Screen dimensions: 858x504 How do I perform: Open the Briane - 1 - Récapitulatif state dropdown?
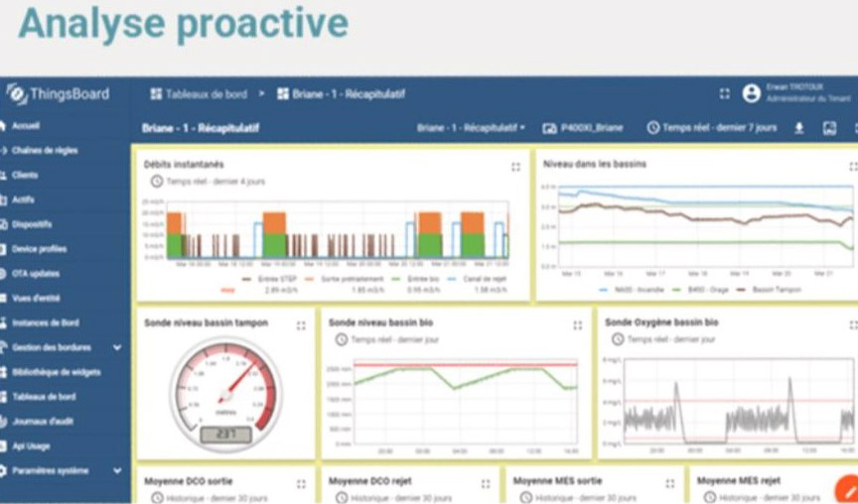coord(472,128)
